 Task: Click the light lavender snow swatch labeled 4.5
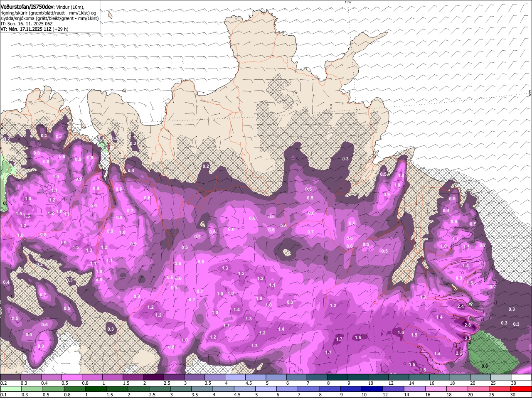point(255,377)
